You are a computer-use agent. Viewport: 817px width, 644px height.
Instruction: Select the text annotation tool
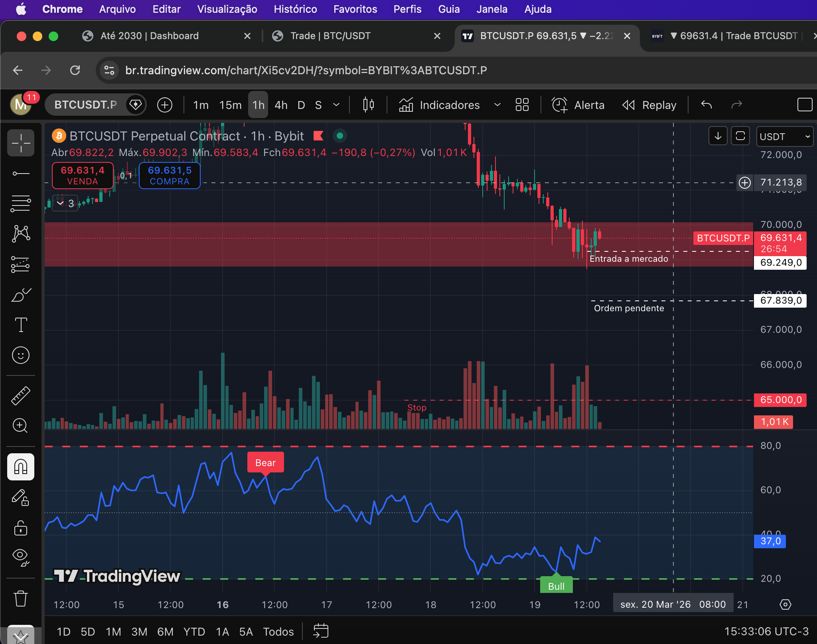tap(21, 325)
